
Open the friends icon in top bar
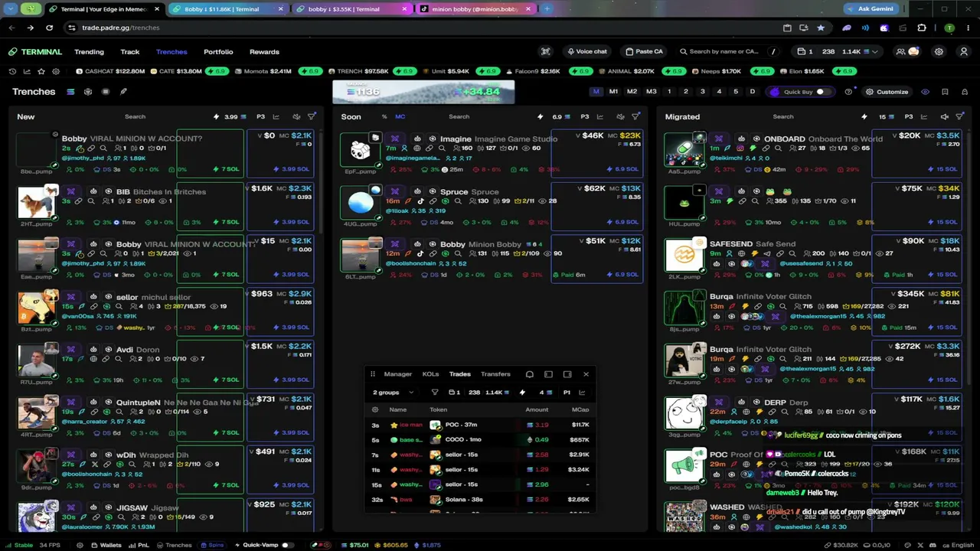(902, 52)
